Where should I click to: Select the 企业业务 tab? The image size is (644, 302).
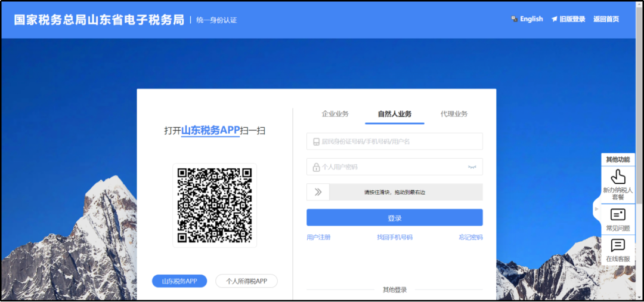pos(335,114)
